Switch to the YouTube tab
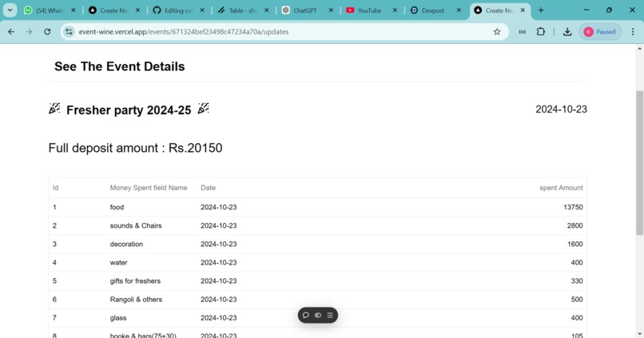Screen dimensions: 644x338 tap(372, 10)
